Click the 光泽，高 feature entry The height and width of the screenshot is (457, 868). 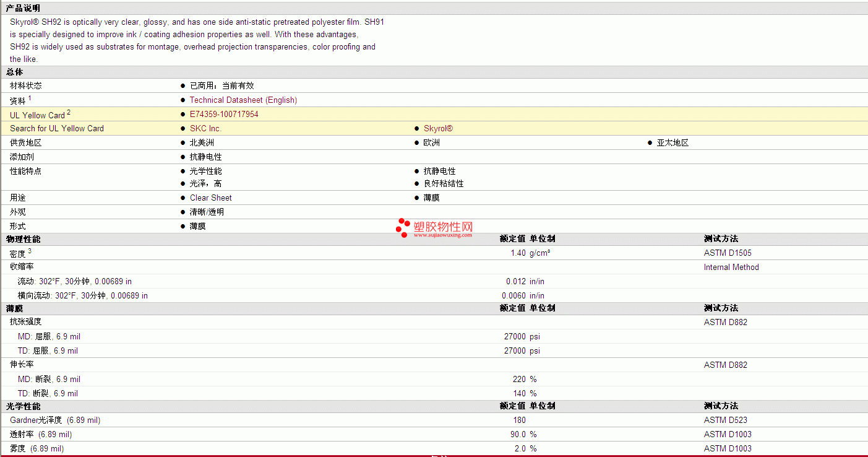pos(205,183)
